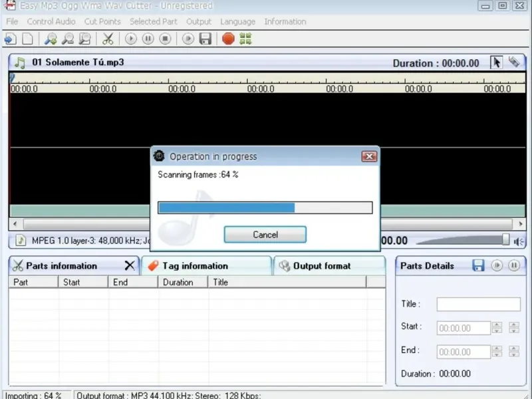532x399 pixels.
Task: Switch to the Output format tab
Action: pos(329,265)
